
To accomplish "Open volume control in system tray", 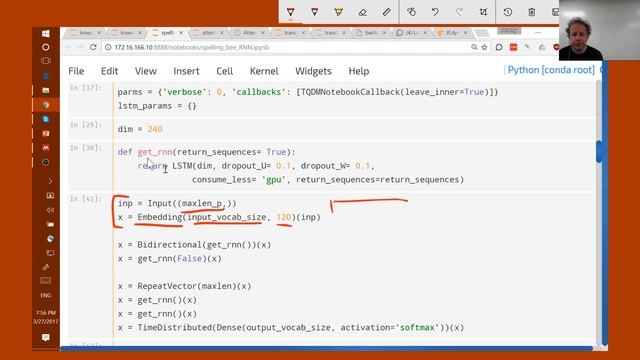I will [50, 210].
